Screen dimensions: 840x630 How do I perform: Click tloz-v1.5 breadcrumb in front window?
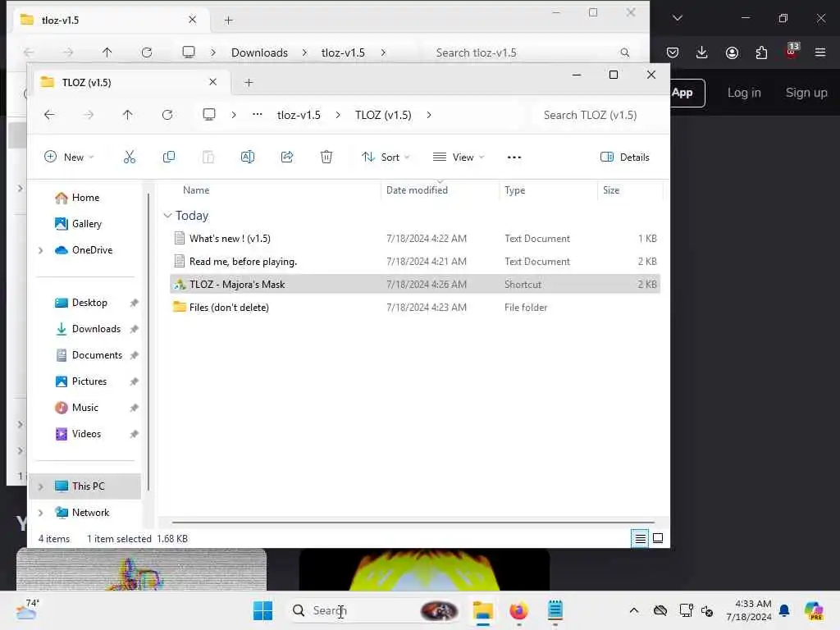tap(299, 115)
